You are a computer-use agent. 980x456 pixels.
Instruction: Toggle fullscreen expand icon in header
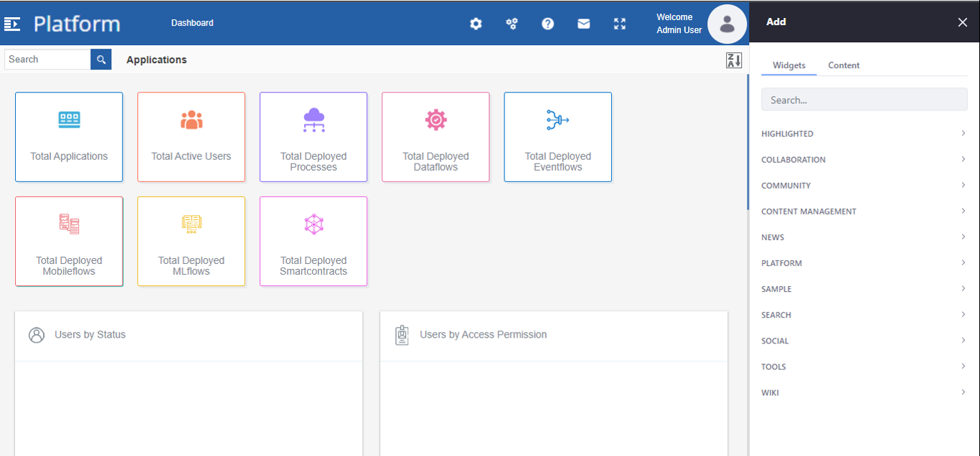[x=620, y=24]
